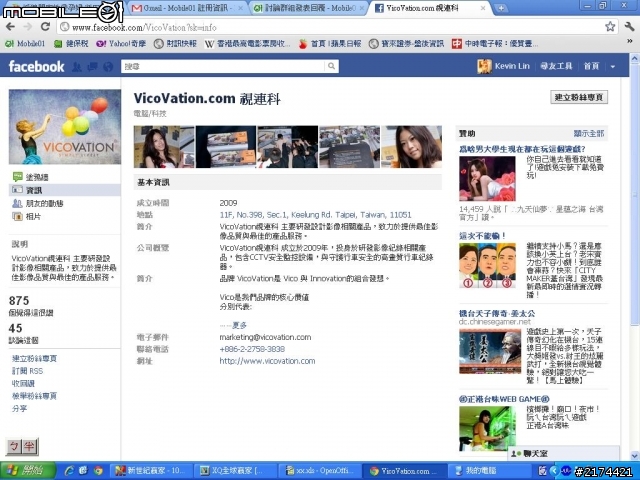Open the 機台天子傳奇 ad title
Image resolution: width=640 pixels, height=480 pixels.
497,313
